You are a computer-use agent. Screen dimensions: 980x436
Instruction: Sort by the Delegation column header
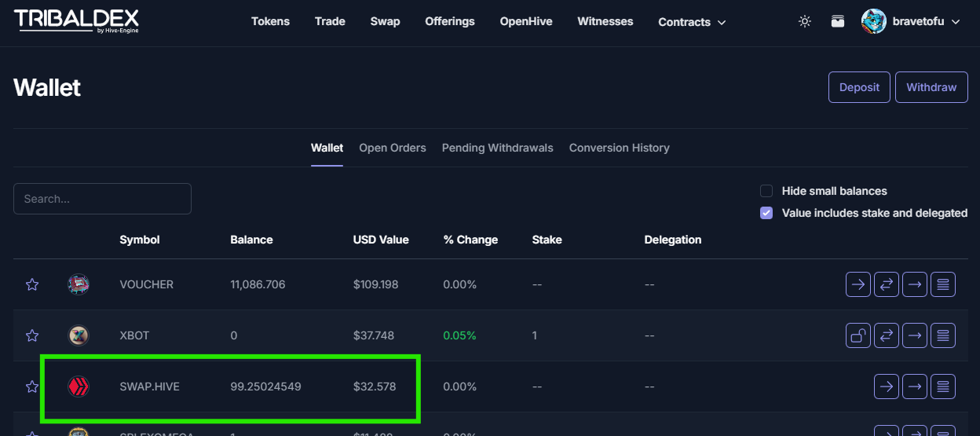[673, 240]
